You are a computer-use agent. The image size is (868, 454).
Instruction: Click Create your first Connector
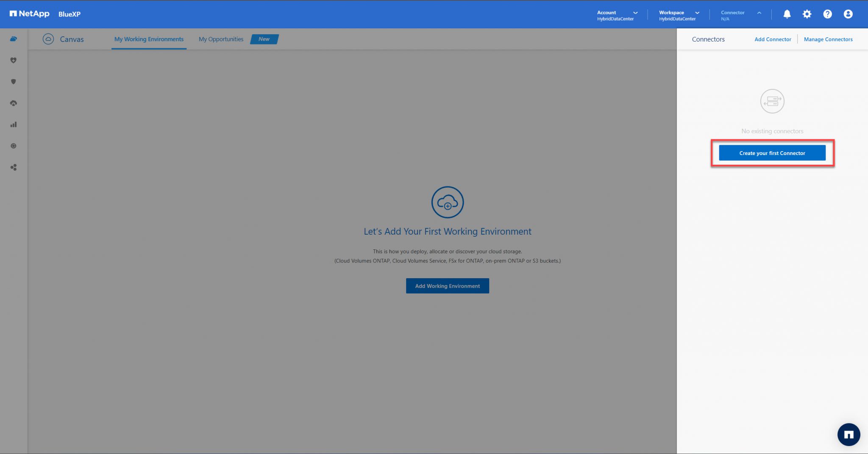point(772,153)
